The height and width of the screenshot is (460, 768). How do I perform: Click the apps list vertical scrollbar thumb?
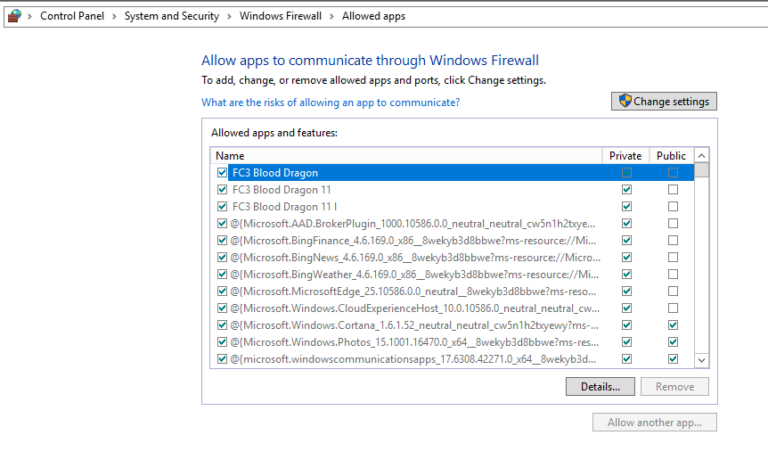click(701, 171)
